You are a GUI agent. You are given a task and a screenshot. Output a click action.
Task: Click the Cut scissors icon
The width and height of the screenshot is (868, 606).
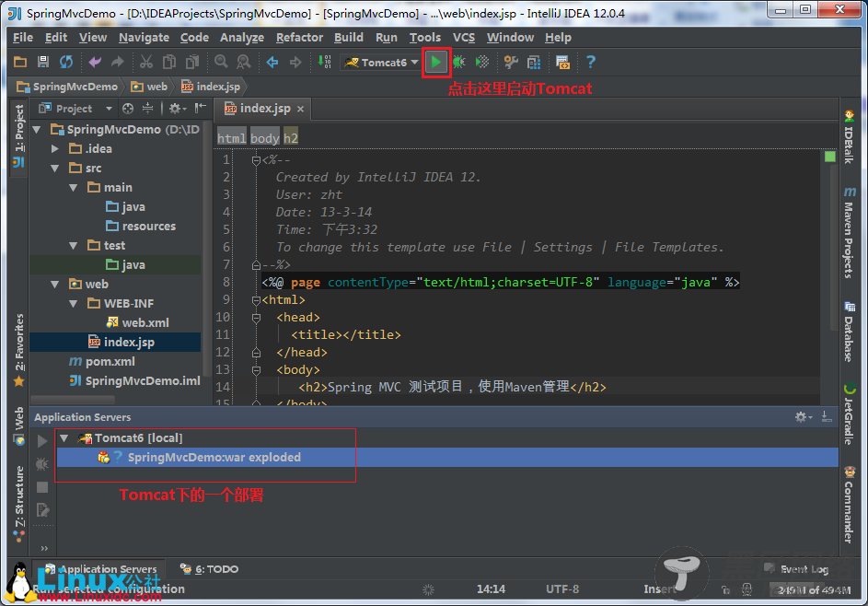pyautogui.click(x=146, y=62)
